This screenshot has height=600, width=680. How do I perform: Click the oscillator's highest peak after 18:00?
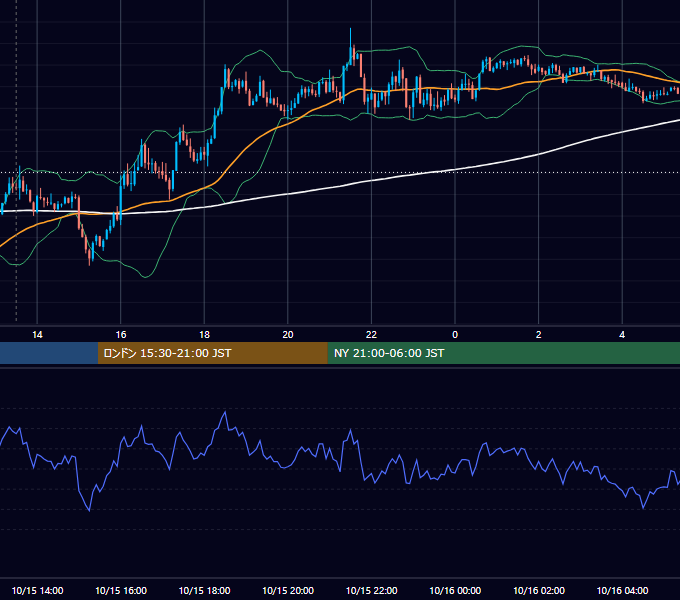click(225, 412)
